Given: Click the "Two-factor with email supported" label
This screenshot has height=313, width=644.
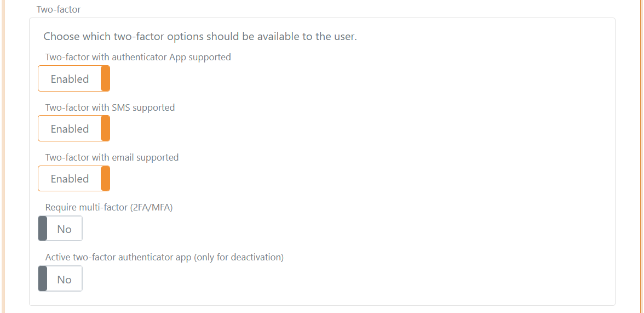Looking at the screenshot, I should click(x=112, y=157).
